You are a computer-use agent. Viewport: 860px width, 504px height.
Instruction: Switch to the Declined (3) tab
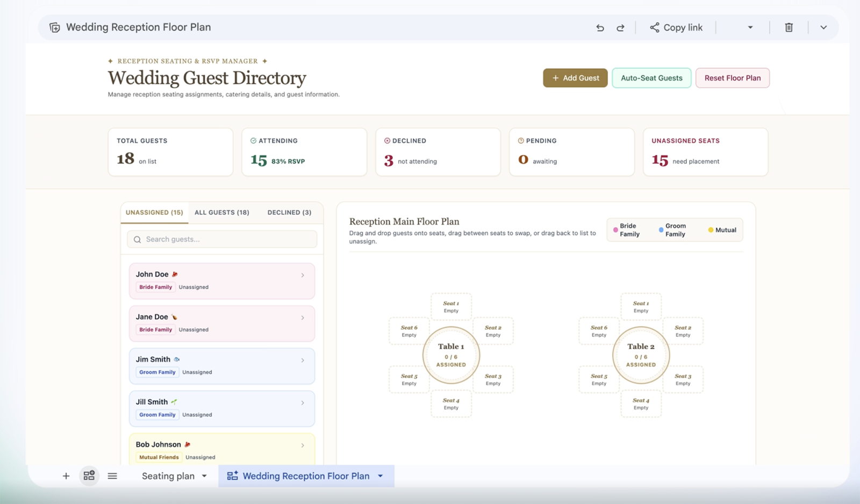tap(289, 213)
